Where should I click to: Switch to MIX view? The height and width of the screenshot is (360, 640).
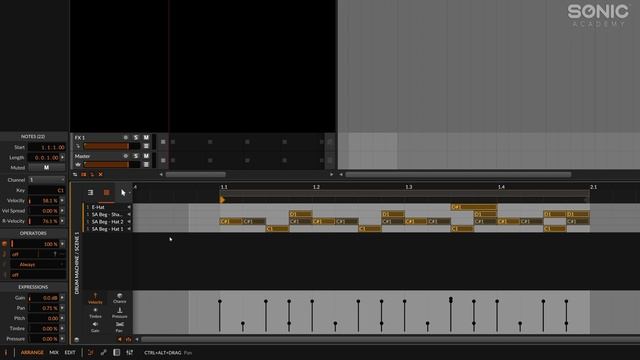tap(54, 352)
